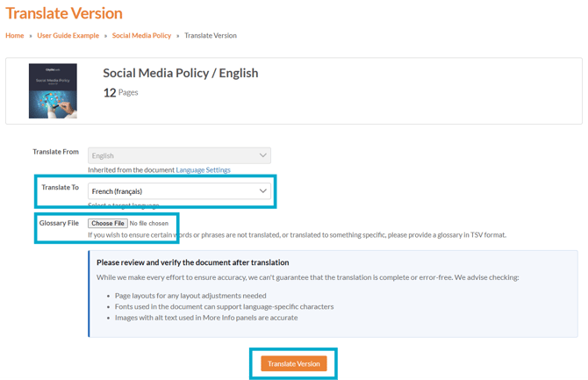Click the chevron arrow on Translate To
Image resolution: width=588 pixels, height=380 pixels.
click(262, 190)
